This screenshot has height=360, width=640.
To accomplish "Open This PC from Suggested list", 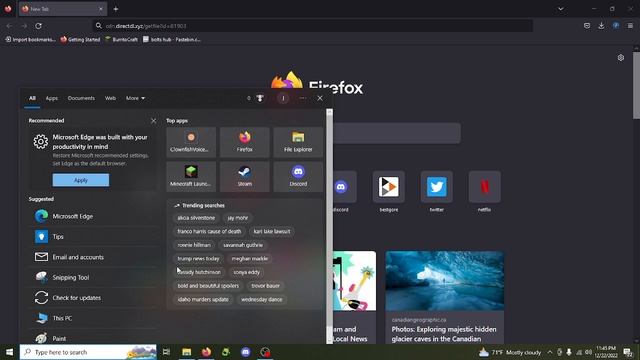I will tap(93, 318).
